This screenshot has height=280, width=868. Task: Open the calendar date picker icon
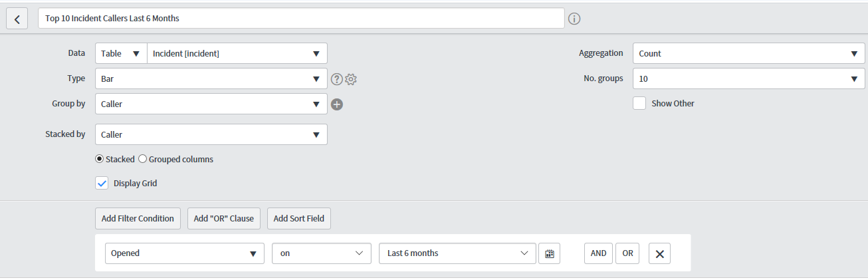(550, 253)
